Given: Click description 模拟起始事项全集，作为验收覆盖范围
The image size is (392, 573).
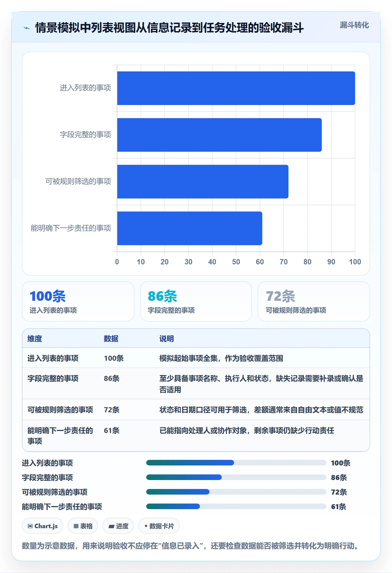Looking at the screenshot, I should point(221,358).
